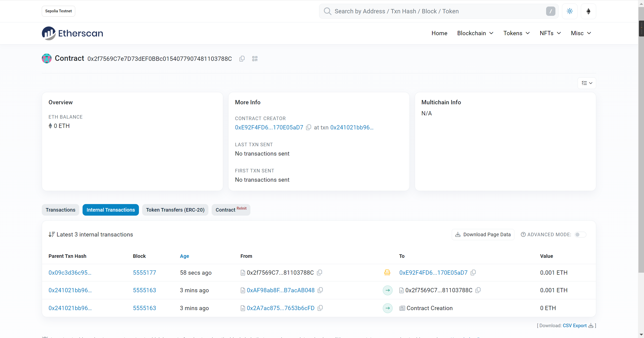
Task: Open the Ethereum network selector icon
Action: tap(588, 11)
